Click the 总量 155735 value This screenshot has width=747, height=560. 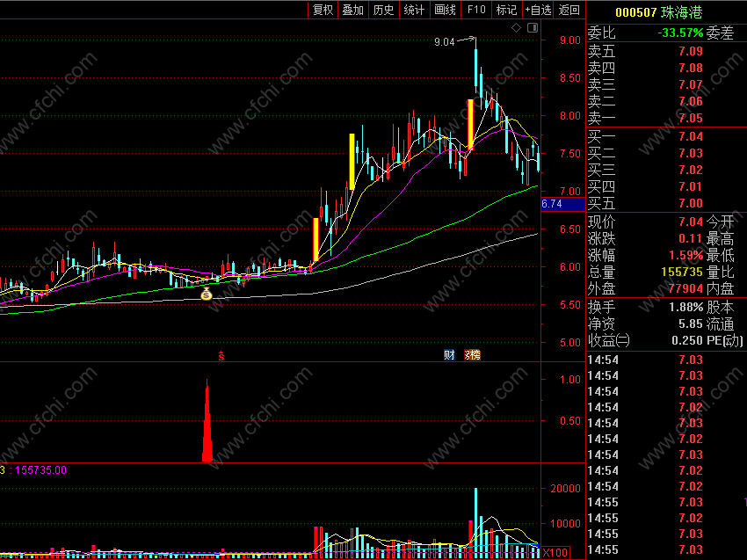coord(682,272)
